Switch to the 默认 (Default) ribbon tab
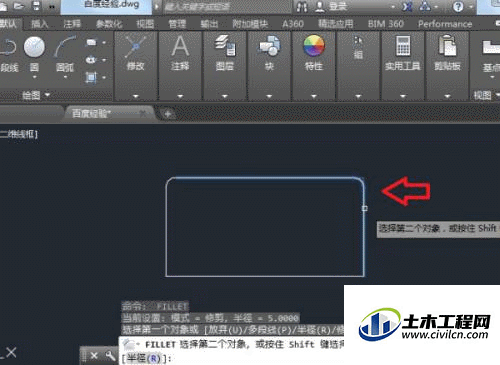The height and width of the screenshot is (365, 500). [x=8, y=24]
